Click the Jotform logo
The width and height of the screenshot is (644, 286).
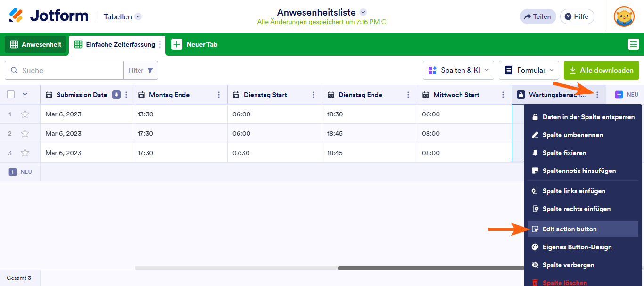[x=49, y=16]
